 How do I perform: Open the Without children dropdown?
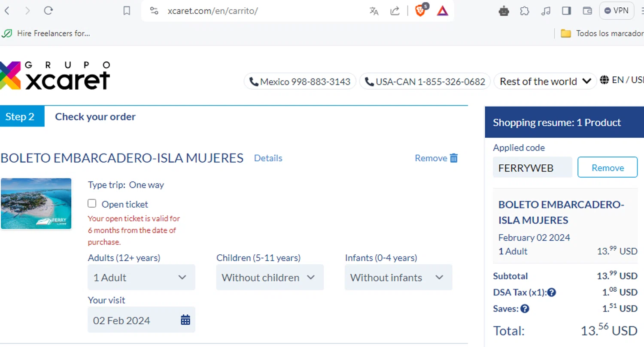point(270,278)
